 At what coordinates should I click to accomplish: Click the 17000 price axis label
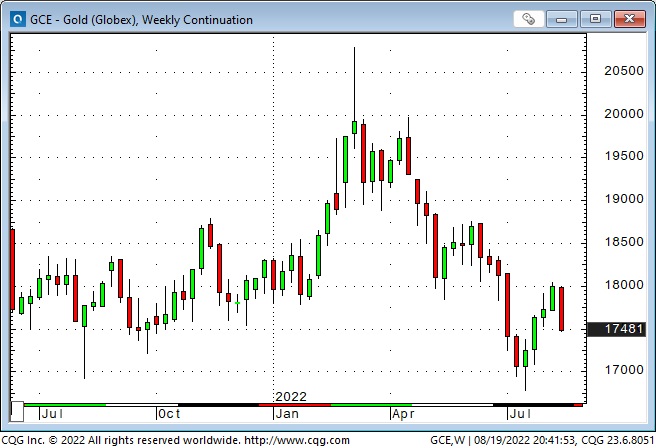(624, 370)
